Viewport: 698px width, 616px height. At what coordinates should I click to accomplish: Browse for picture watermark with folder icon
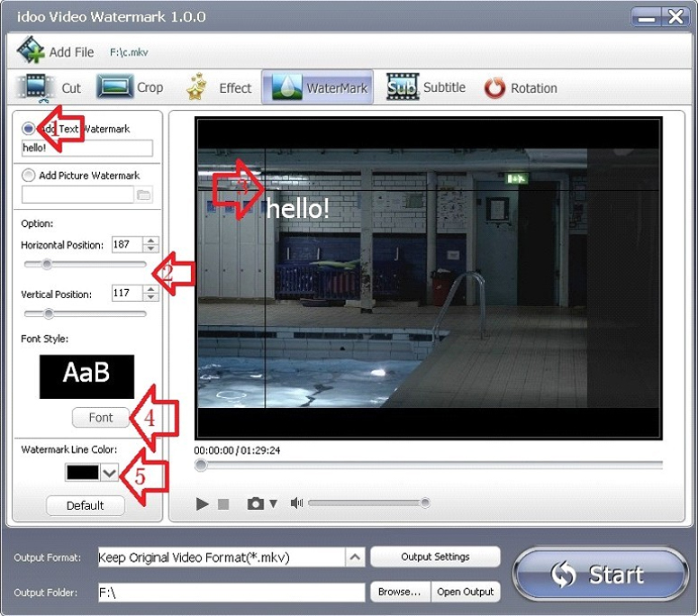(144, 195)
